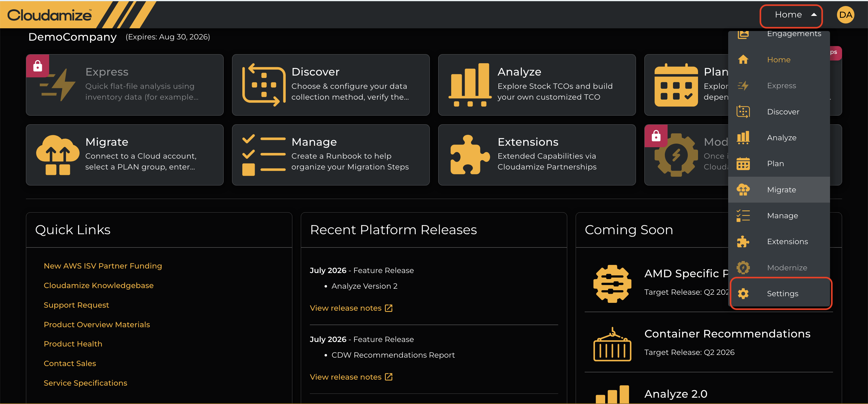Open the DA user avatar menu

click(845, 15)
